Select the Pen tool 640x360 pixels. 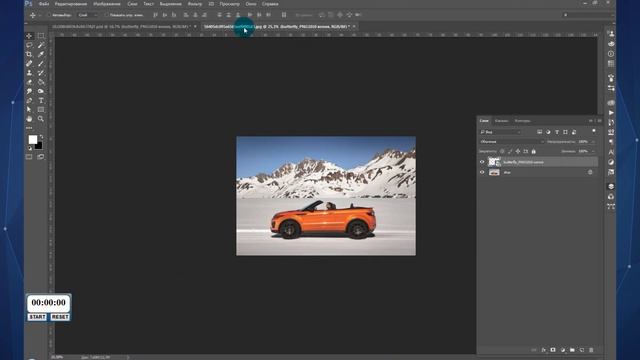29,100
